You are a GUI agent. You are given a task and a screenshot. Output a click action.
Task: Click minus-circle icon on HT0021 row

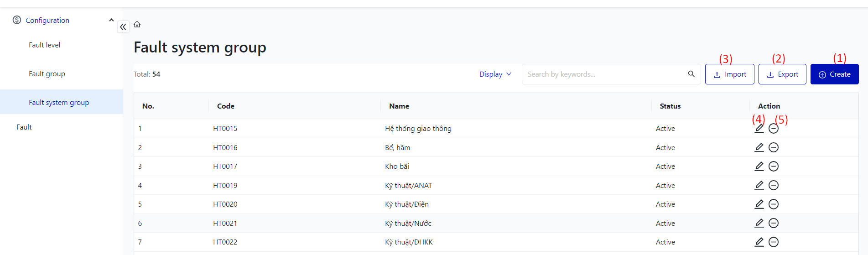click(x=774, y=223)
